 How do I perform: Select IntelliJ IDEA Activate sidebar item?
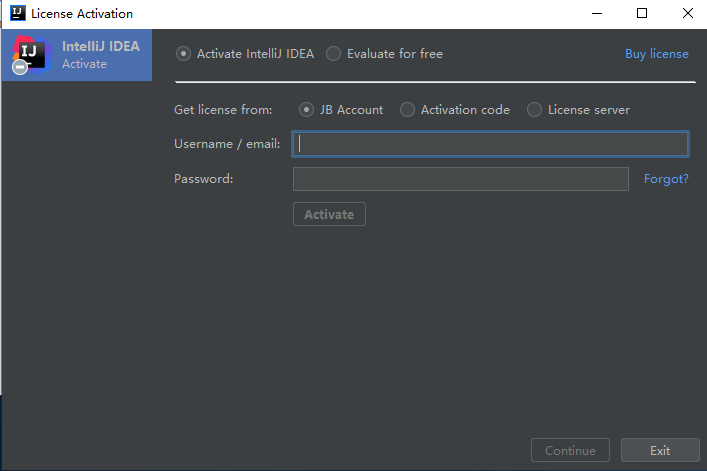click(77, 55)
